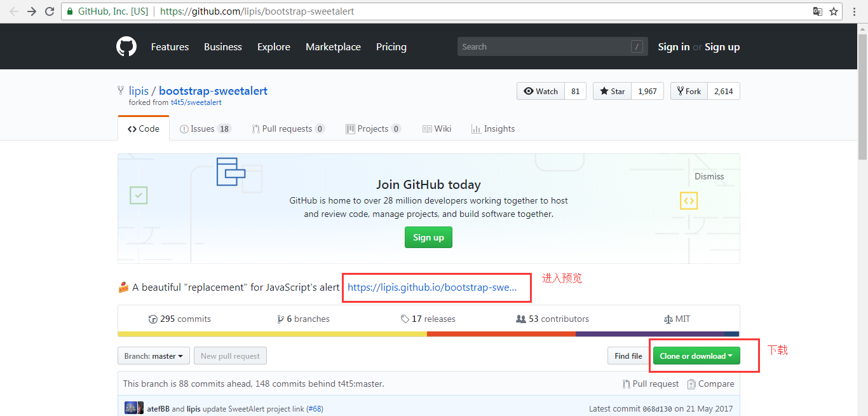The image size is (868, 416).
Task: Click the Compare link
Action: 711,384
